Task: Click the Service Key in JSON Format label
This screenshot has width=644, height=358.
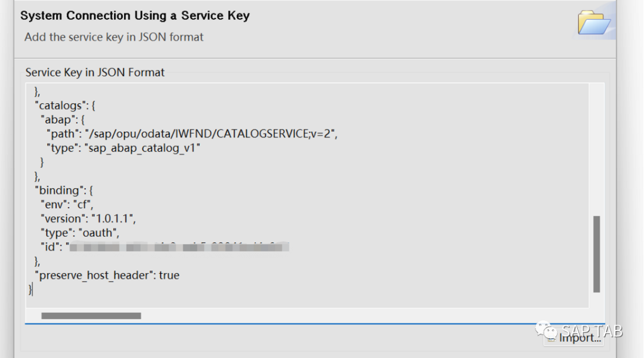Action: [x=95, y=72]
